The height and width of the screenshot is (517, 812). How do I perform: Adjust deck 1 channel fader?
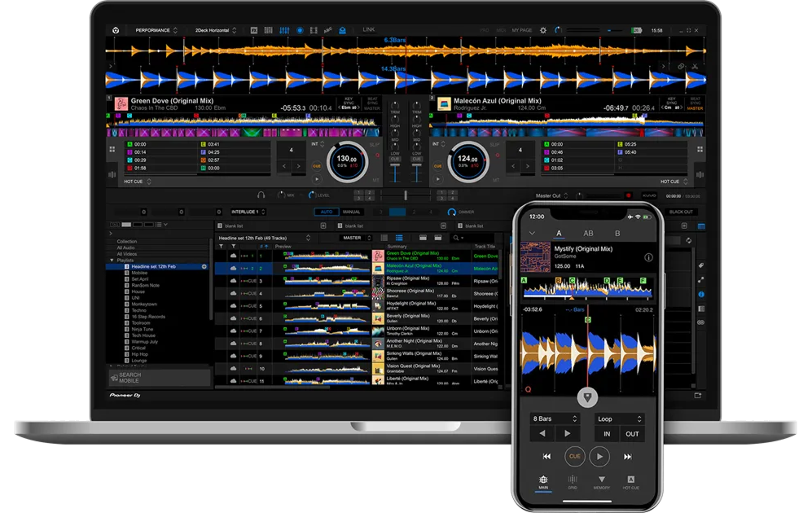(395, 173)
